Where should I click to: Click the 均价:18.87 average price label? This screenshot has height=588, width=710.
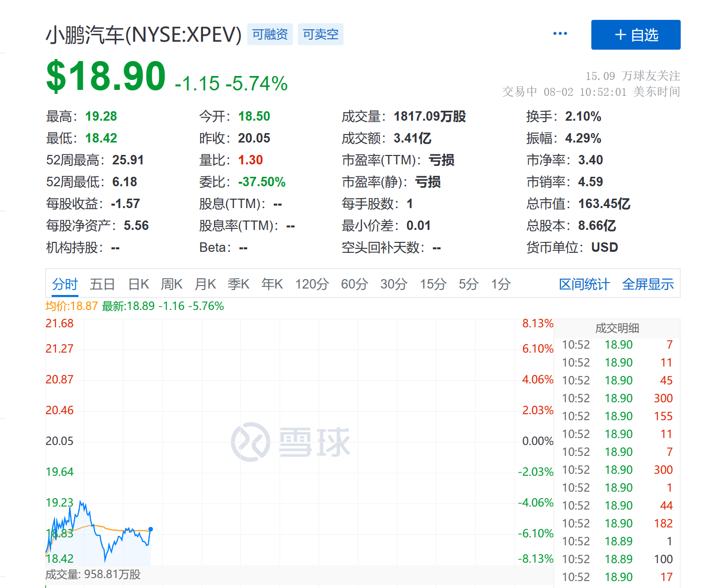72,306
